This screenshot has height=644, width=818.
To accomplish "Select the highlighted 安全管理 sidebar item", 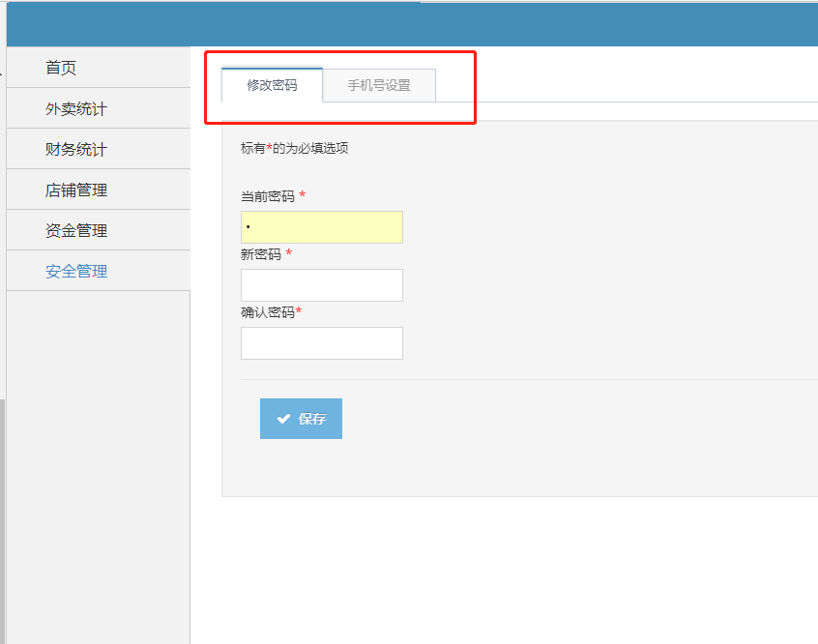I will (75, 272).
